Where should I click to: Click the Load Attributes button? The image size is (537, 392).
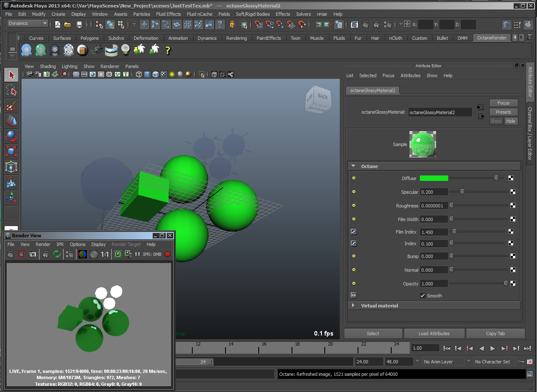[x=434, y=334]
